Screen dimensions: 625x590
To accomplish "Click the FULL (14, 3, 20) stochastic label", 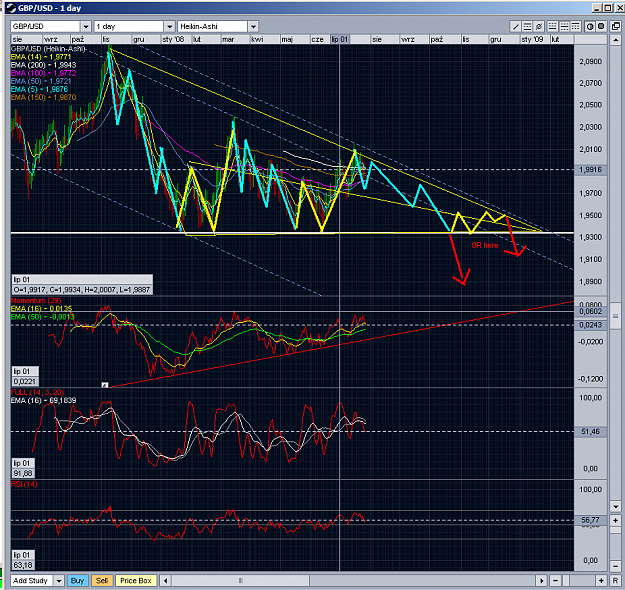I will coord(37,392).
